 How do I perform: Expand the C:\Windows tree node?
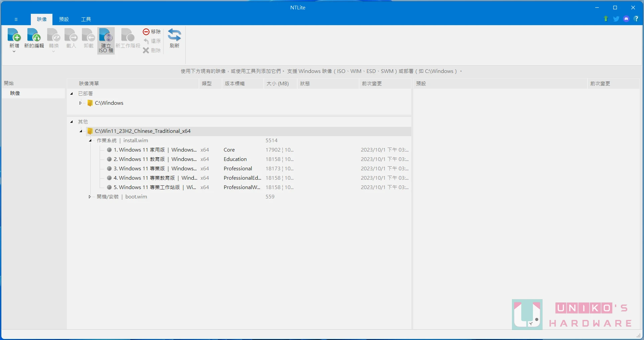[80, 103]
